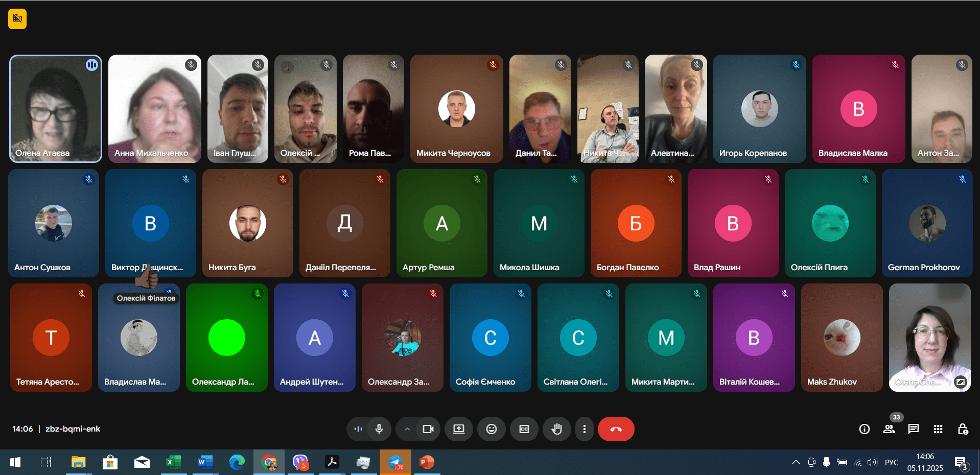980x475 pixels.
Task: Open audio settings next to the microphone
Action: pos(358,429)
